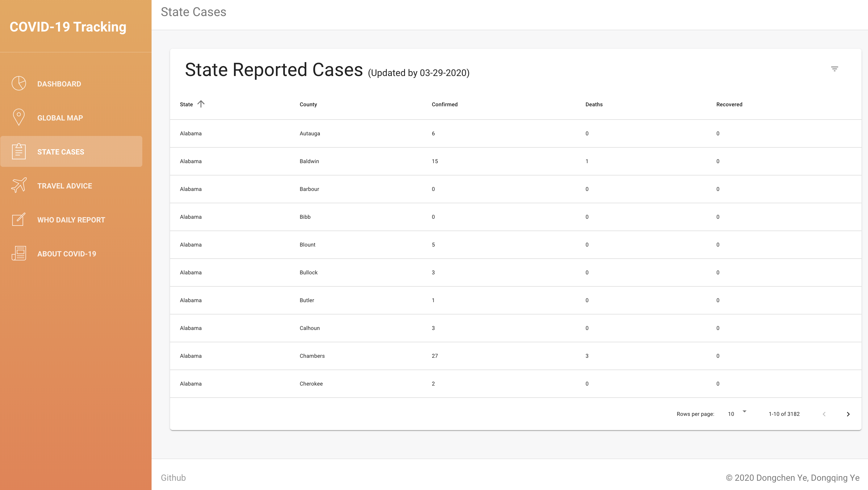The height and width of the screenshot is (490, 868).
Task: Open the TRAVEL ADVICE menu item
Action: [65, 186]
